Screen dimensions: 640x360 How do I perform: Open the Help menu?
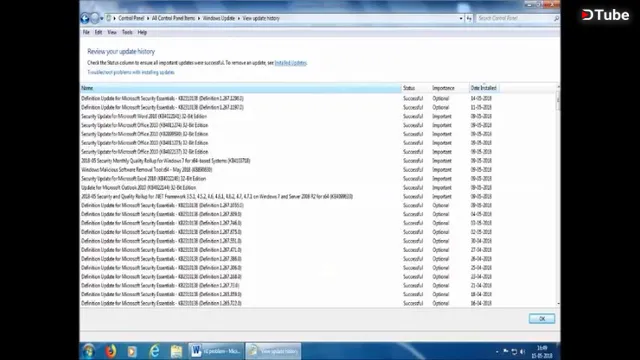142,32
